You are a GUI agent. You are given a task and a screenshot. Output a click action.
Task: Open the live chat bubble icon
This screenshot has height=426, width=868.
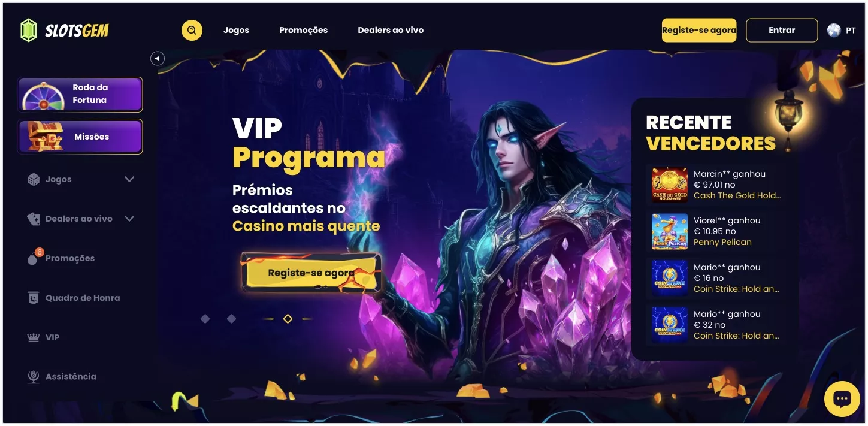(842, 398)
